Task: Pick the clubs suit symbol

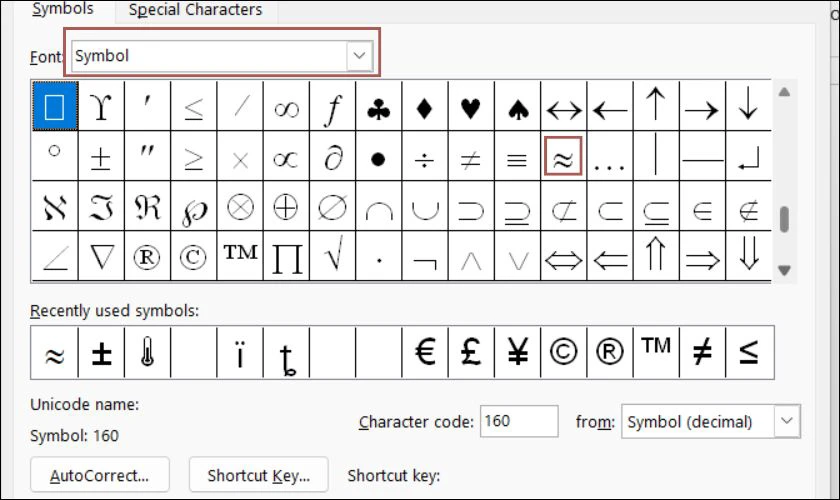Action: 379,106
